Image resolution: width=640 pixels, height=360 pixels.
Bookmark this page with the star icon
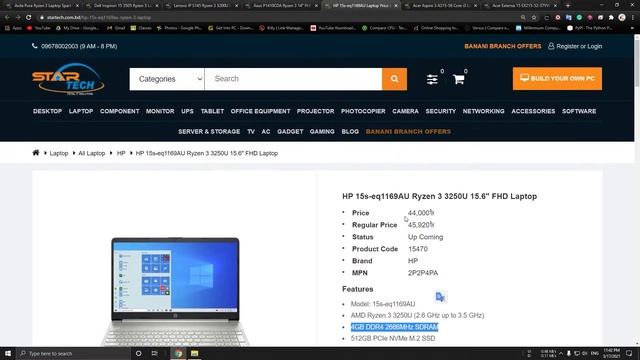tap(534, 18)
